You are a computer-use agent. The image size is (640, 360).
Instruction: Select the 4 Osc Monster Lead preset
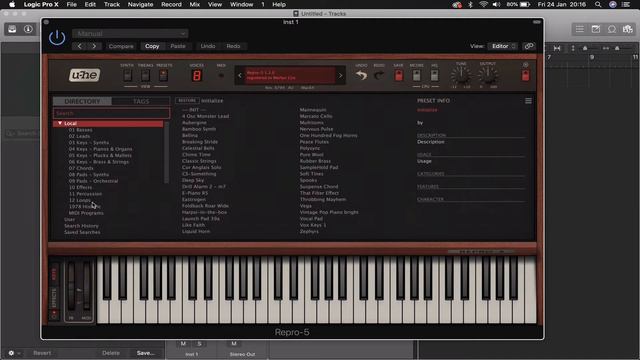click(x=205, y=116)
